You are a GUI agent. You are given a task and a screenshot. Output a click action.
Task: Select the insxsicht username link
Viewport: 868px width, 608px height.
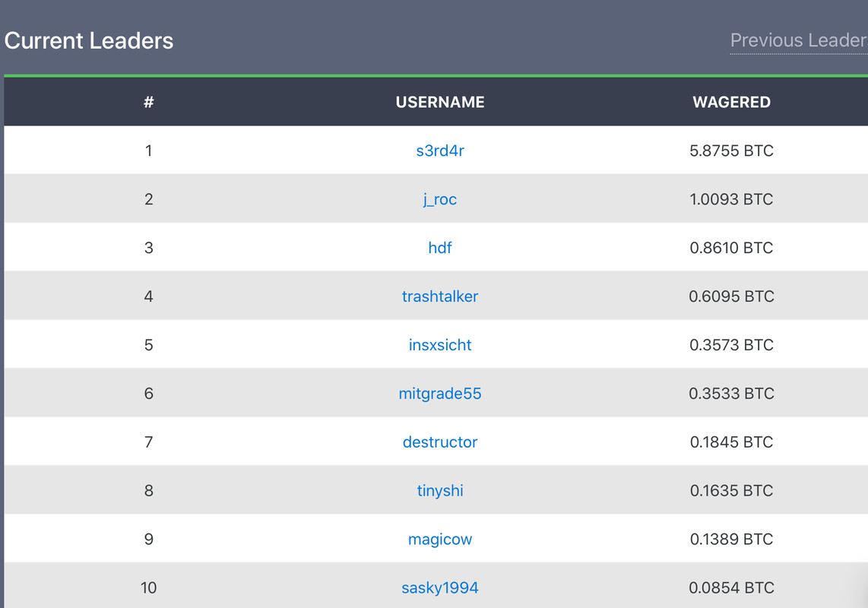click(440, 345)
